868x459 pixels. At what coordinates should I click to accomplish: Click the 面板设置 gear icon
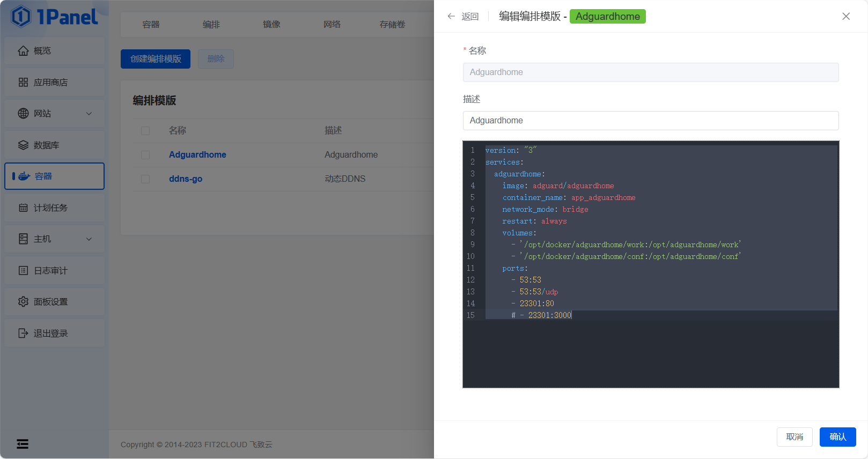click(23, 302)
